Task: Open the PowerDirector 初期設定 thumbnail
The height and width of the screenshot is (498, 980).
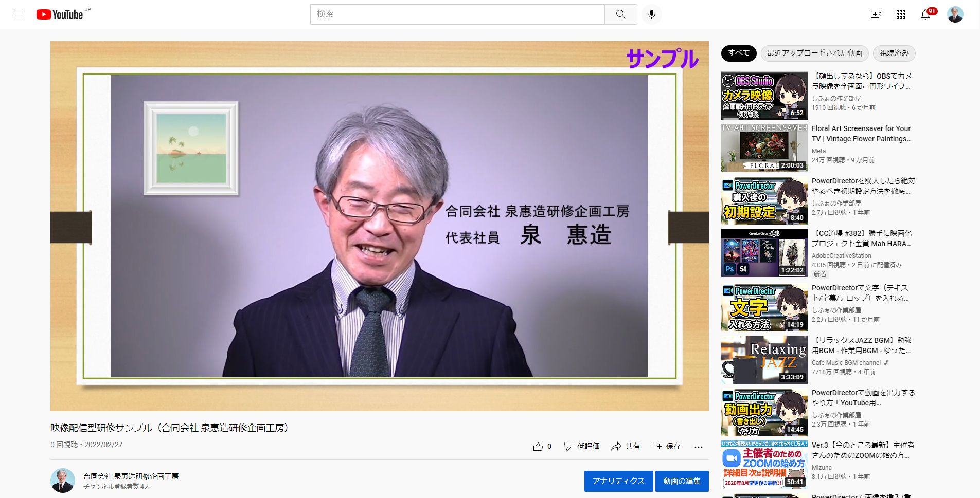Action: click(x=764, y=201)
